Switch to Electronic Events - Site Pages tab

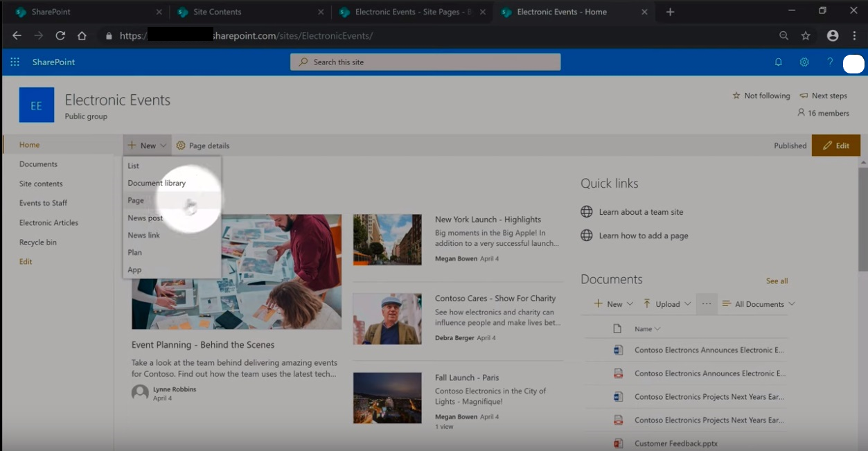(x=413, y=12)
